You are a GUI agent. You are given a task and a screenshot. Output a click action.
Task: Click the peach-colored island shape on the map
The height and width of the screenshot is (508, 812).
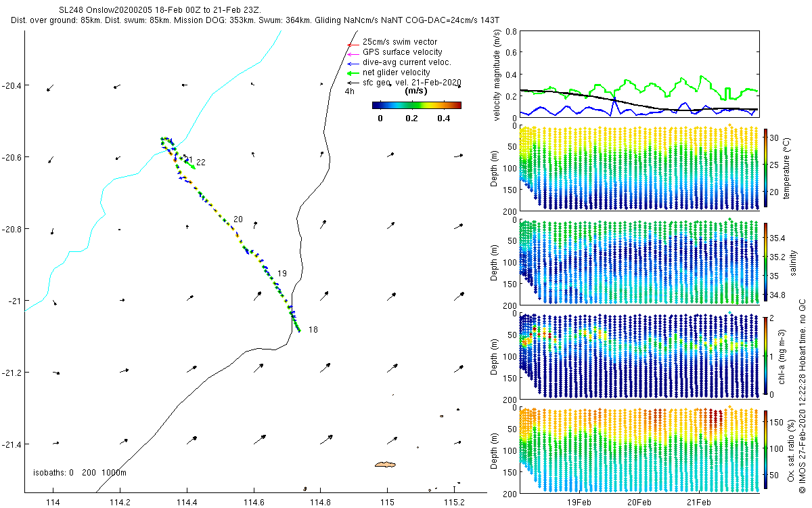click(x=385, y=465)
